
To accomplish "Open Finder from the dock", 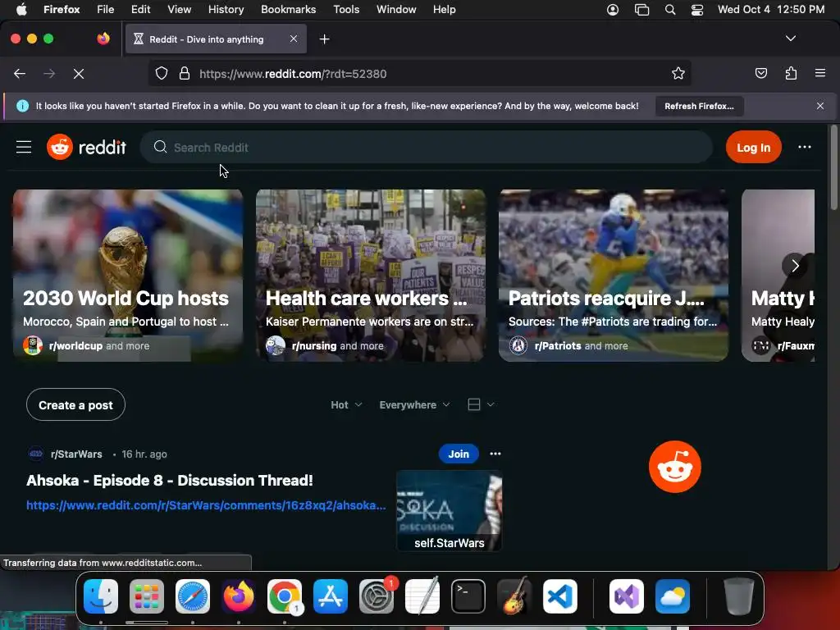I will pos(101,596).
